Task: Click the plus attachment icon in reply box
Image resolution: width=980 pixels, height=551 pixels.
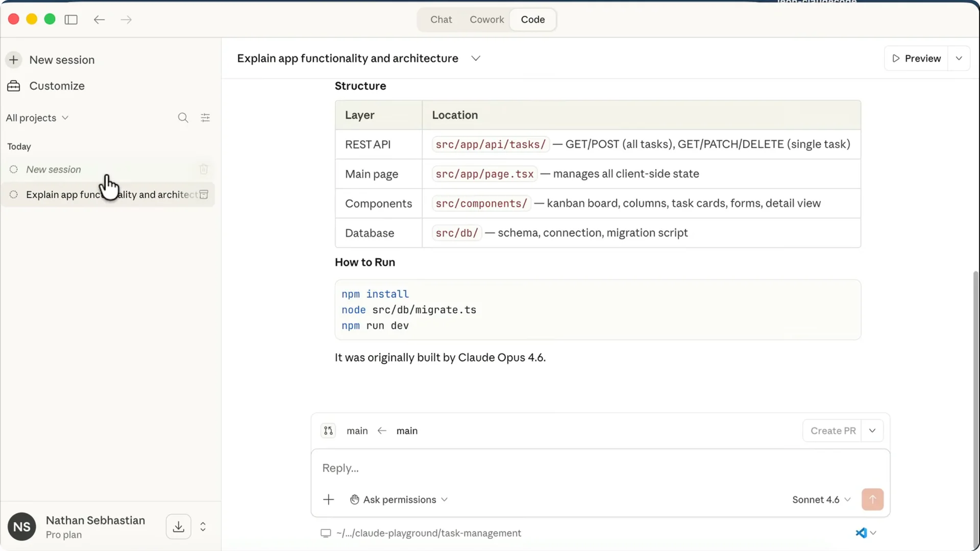Action: click(329, 499)
